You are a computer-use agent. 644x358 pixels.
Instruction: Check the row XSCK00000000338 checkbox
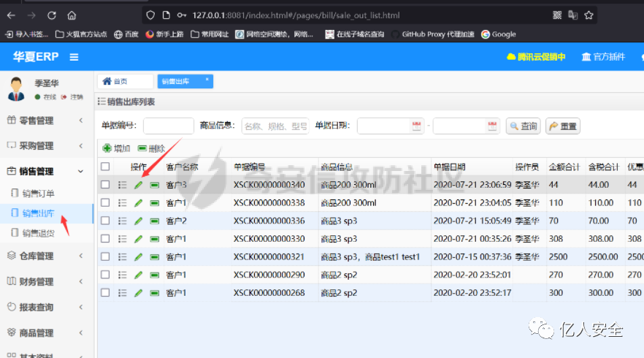pos(105,202)
